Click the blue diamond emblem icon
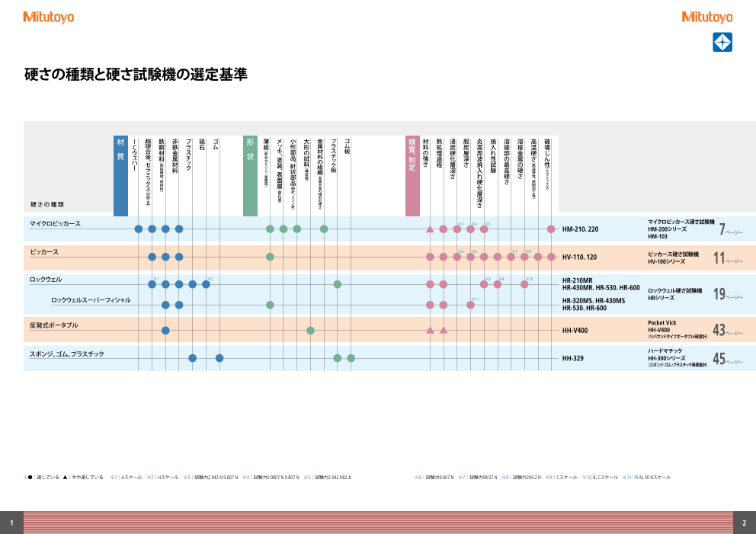 (722, 42)
